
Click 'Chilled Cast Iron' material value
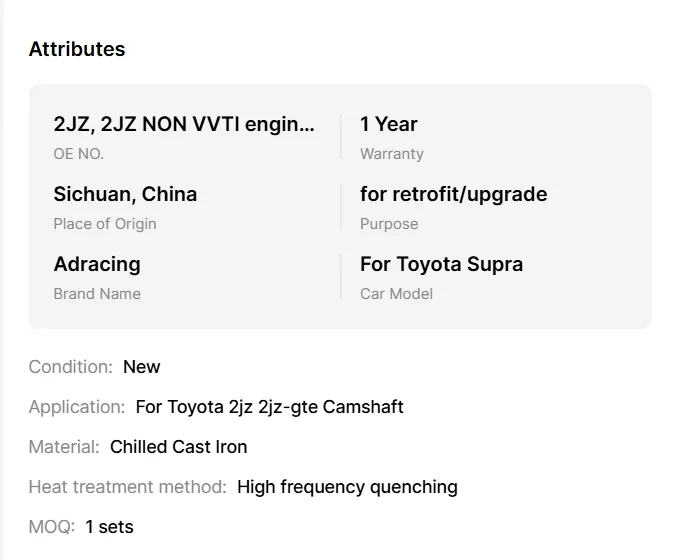(178, 447)
